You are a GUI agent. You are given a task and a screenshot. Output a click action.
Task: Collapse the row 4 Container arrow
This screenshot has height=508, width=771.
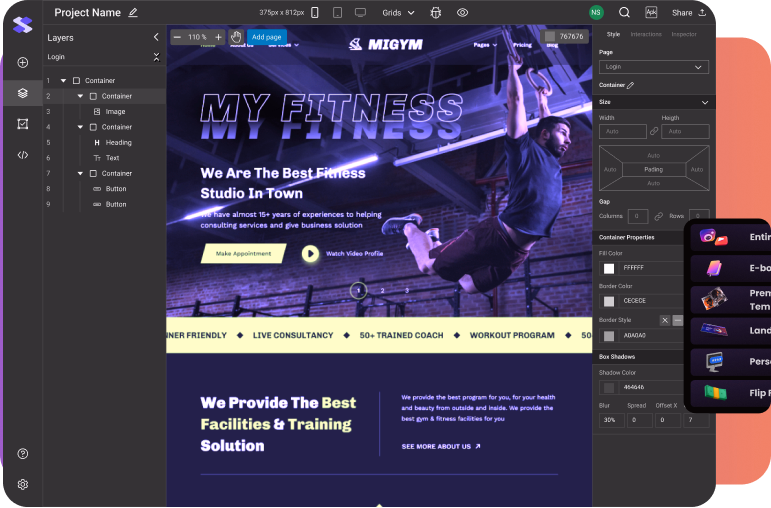click(80, 127)
